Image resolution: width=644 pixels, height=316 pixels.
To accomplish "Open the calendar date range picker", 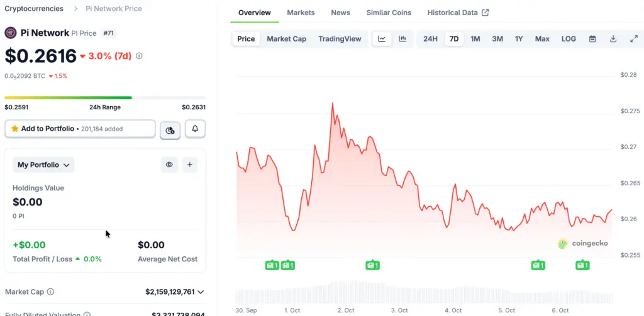I will [592, 39].
